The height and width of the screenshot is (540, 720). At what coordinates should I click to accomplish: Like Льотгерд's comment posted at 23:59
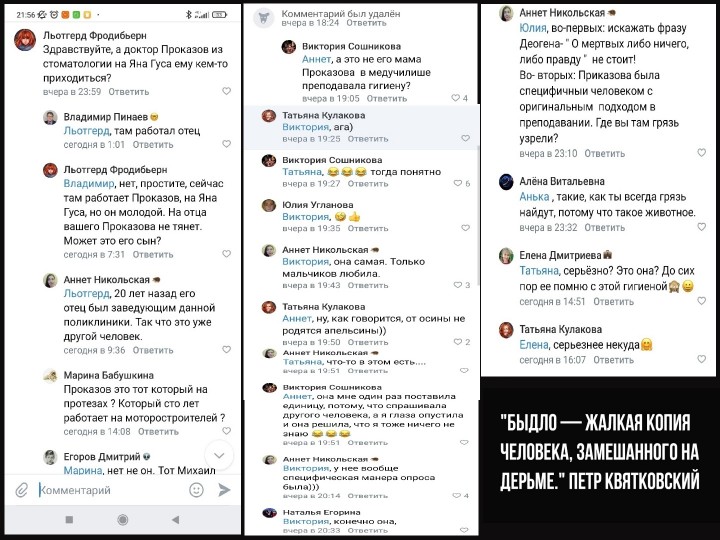[226, 91]
